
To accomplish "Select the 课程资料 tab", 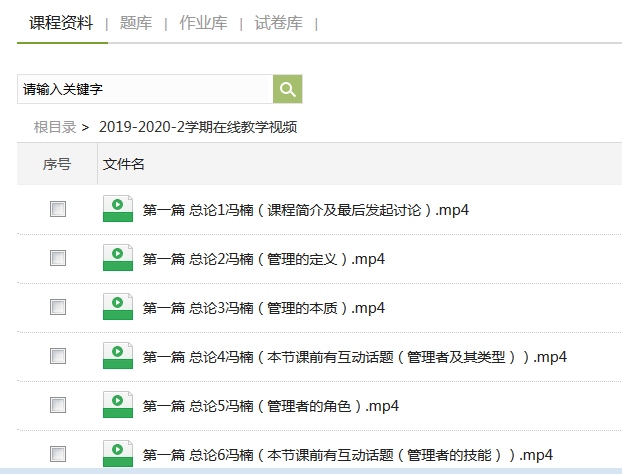I will pyautogui.click(x=61, y=23).
